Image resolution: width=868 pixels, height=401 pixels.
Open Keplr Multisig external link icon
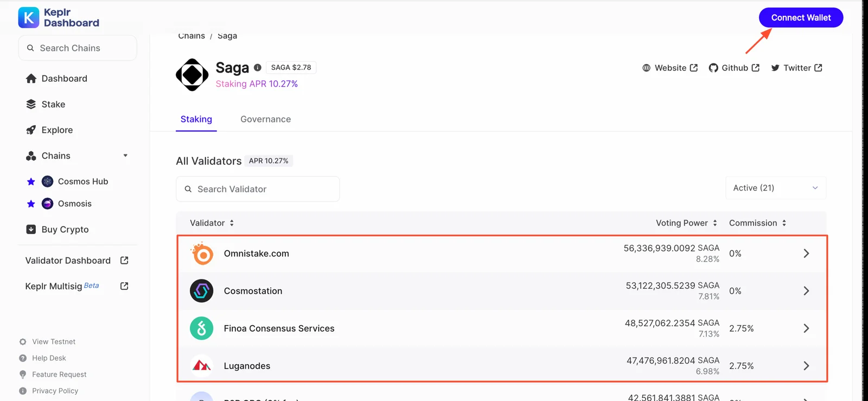(124, 286)
